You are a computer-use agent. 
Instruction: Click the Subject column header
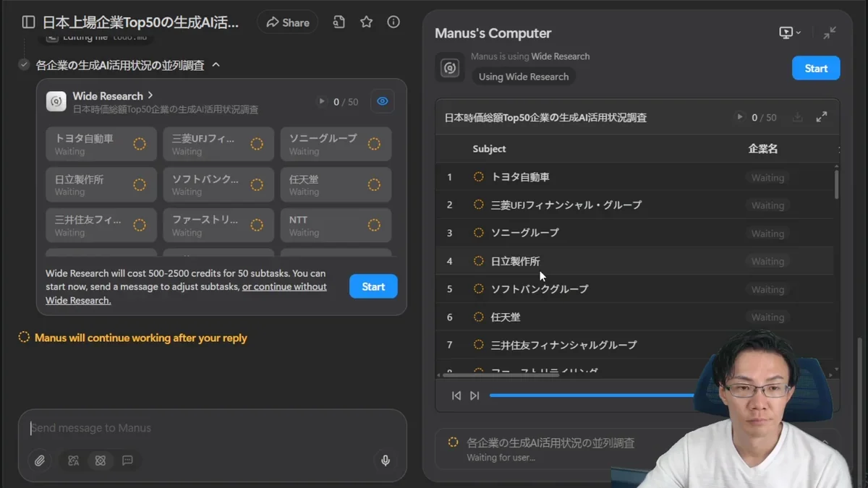(x=489, y=149)
